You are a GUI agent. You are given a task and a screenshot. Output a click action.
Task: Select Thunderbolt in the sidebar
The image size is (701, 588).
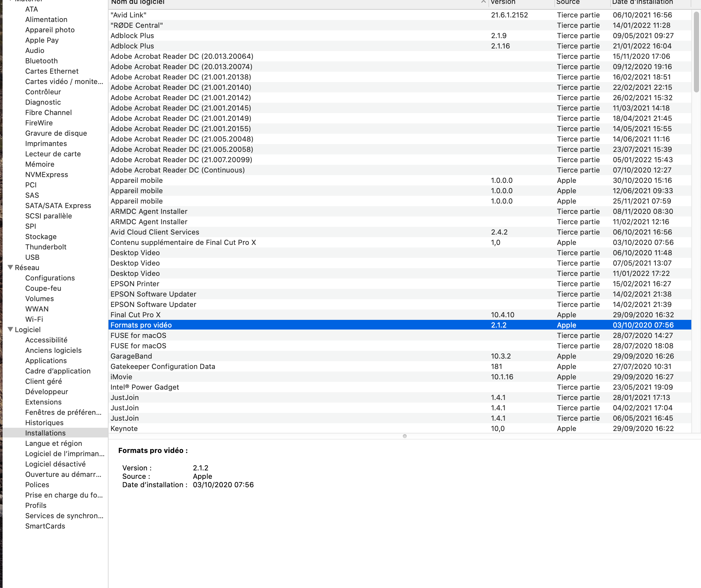pyautogui.click(x=46, y=247)
